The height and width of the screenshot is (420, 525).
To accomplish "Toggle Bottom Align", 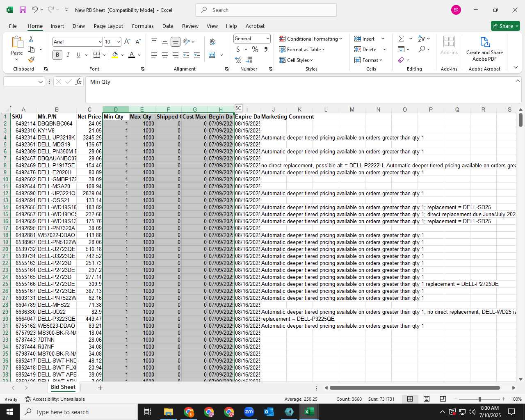I will coord(176,42).
